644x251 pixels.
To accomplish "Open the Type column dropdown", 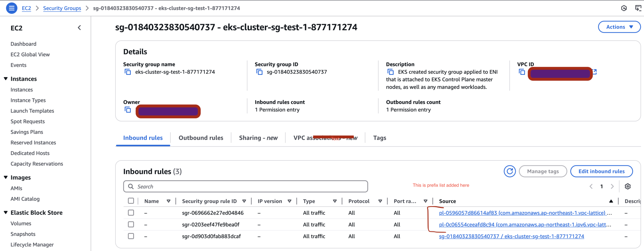I will [335, 201].
